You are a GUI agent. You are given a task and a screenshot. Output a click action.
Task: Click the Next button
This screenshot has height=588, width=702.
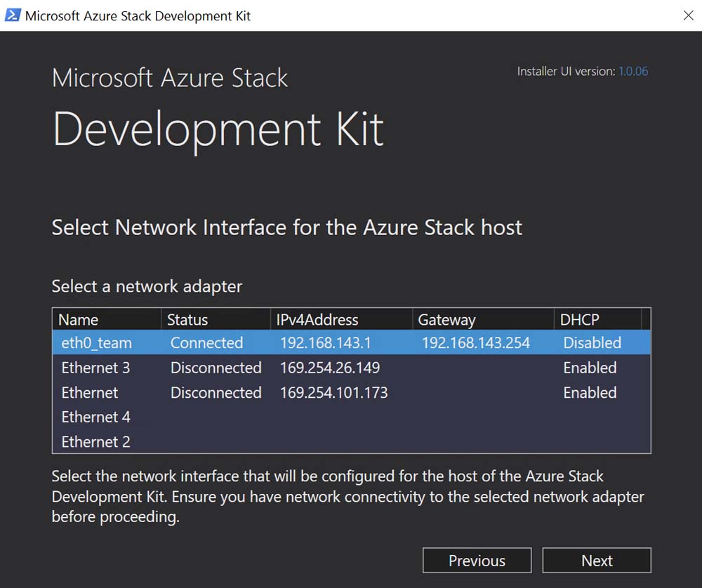[x=597, y=561]
